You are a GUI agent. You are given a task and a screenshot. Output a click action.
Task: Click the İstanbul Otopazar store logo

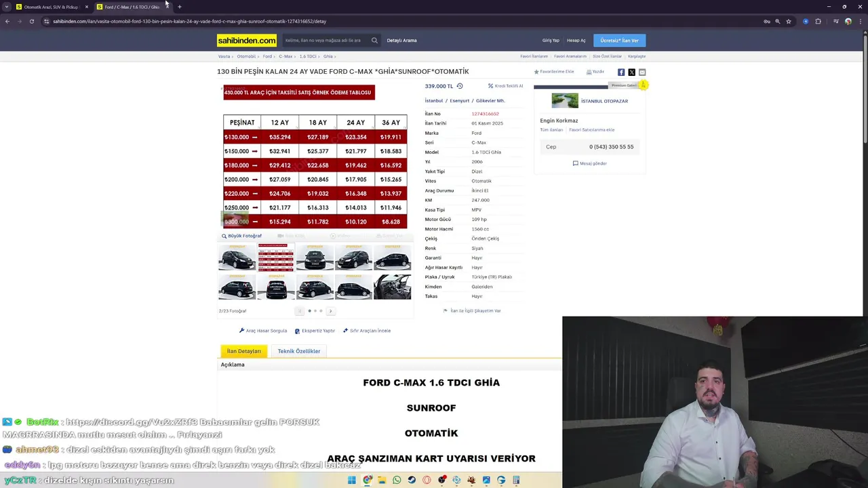[x=565, y=101]
